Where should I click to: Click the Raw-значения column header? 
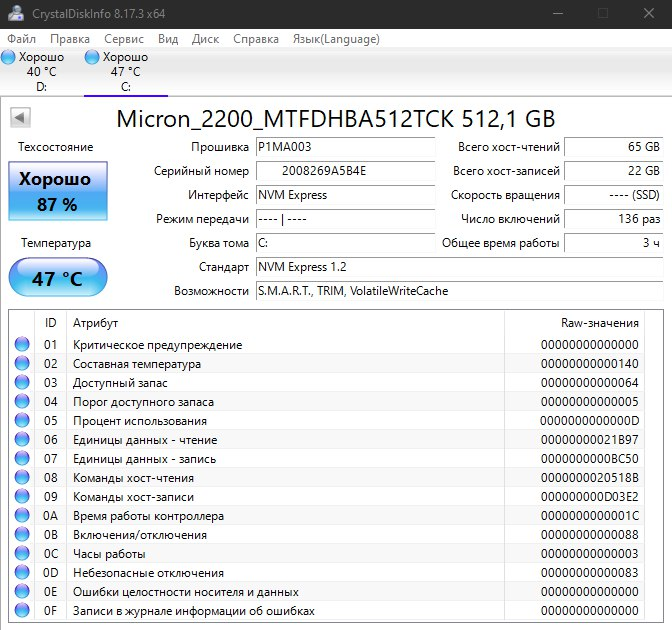coord(575,323)
